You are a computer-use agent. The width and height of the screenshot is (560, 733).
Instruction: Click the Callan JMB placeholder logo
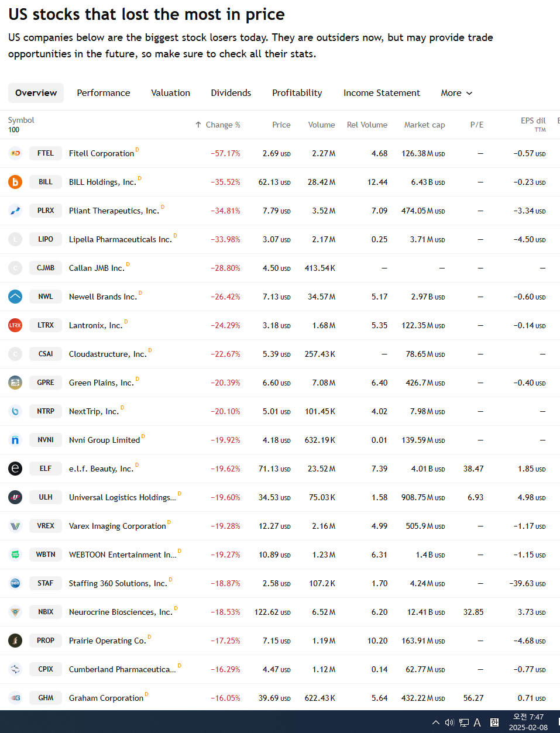click(x=15, y=268)
